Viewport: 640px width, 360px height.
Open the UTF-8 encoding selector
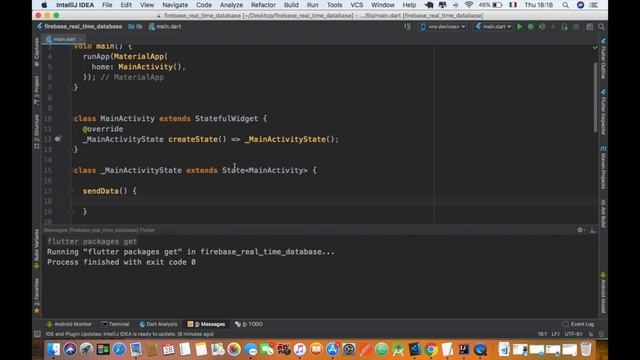[x=573, y=334]
